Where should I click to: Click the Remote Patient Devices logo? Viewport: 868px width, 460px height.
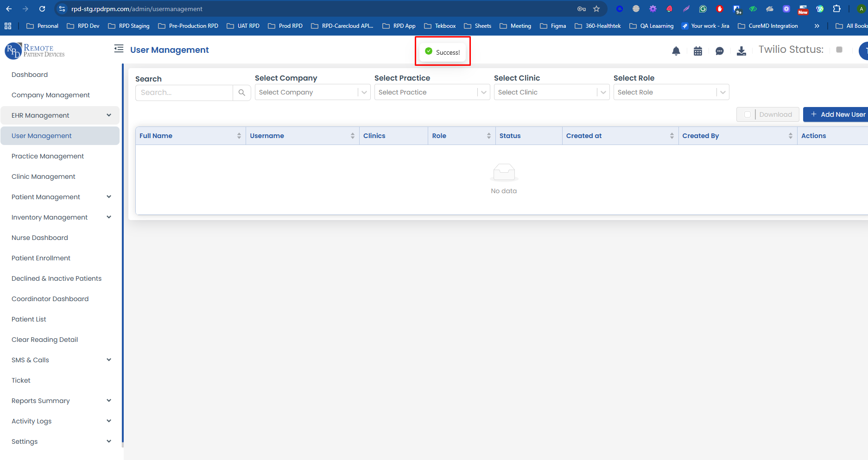[x=35, y=51]
